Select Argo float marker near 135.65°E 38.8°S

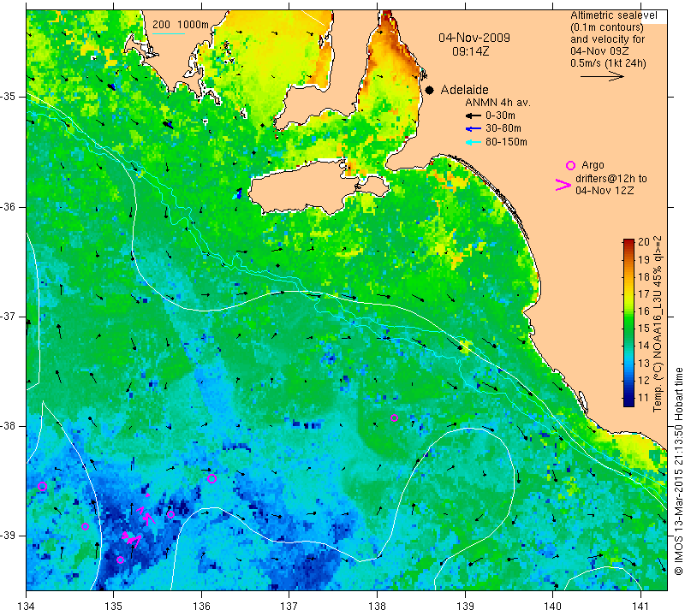170,514
